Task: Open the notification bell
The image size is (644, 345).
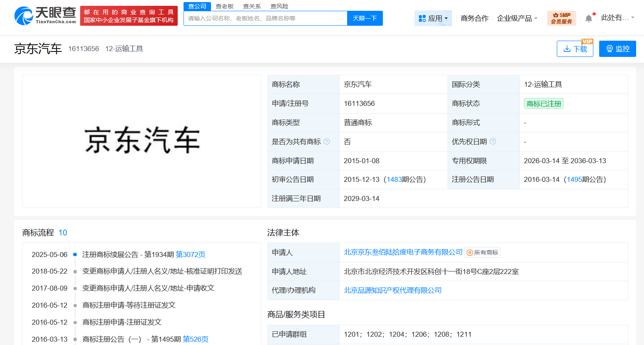Action: (588, 18)
